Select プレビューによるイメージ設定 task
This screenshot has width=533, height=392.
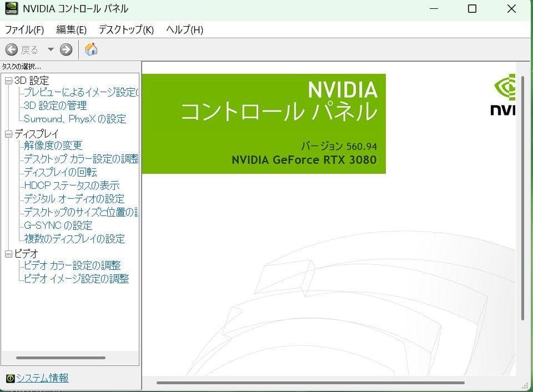(81, 92)
